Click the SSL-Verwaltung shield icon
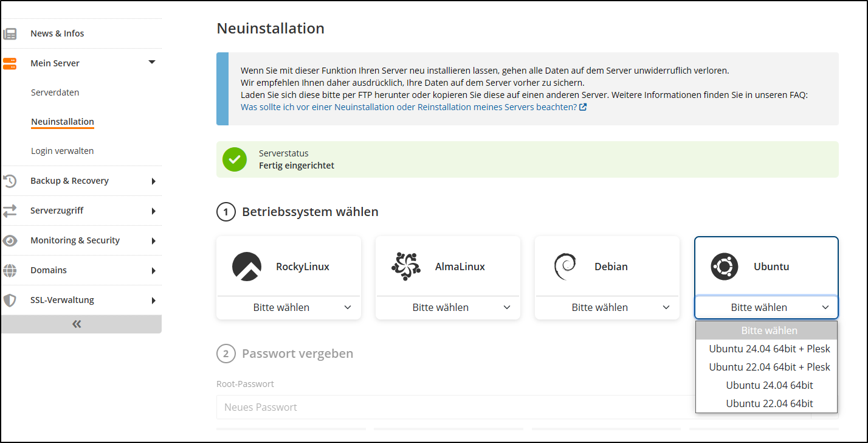 (x=10, y=299)
